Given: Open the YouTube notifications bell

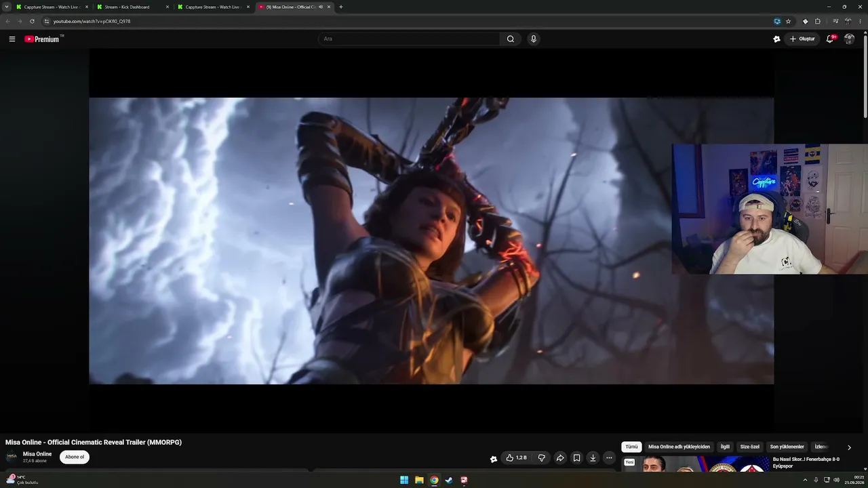Looking at the screenshot, I should coord(829,39).
